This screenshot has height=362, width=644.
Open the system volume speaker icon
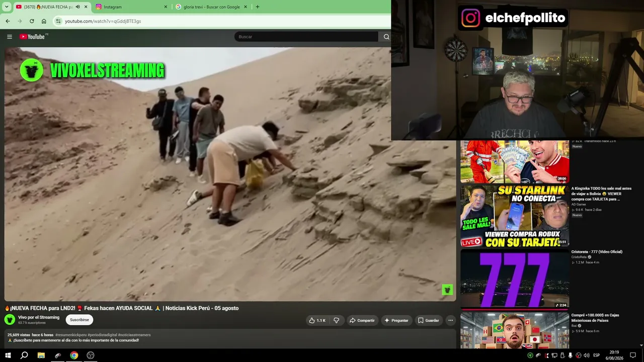pyautogui.click(x=587, y=355)
